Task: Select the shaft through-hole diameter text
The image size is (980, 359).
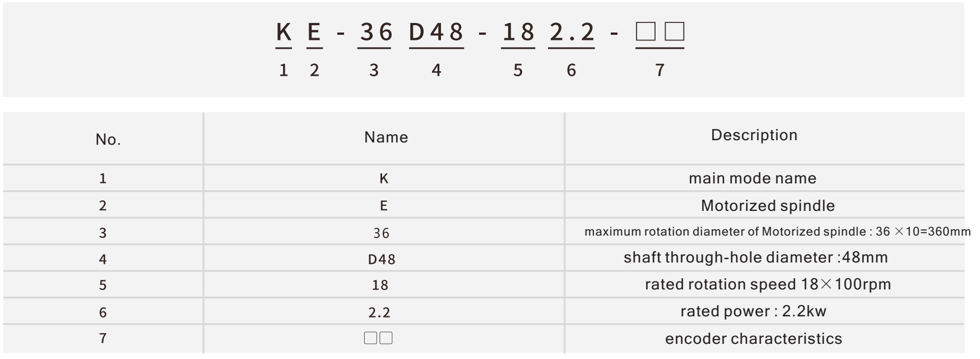Action: 756,257
